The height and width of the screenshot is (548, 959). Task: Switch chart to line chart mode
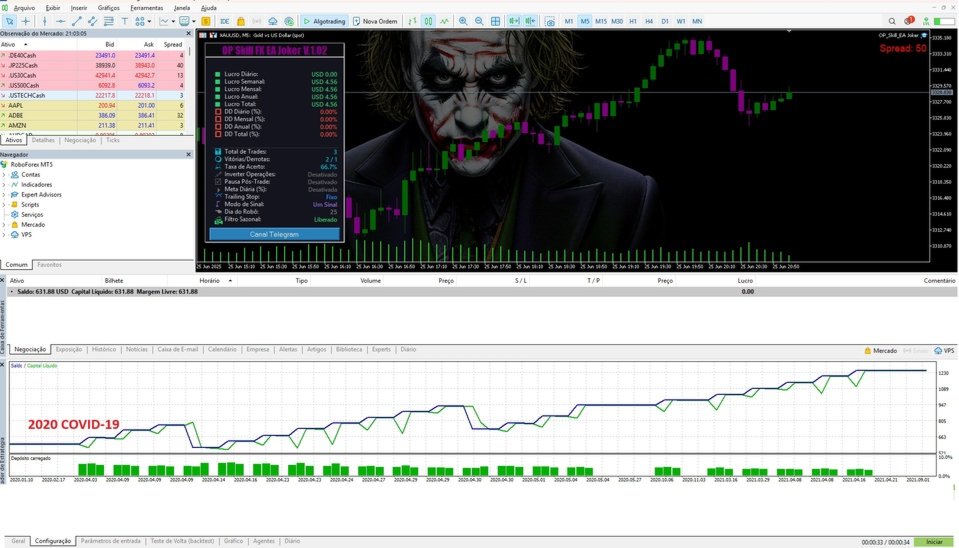[x=444, y=21]
